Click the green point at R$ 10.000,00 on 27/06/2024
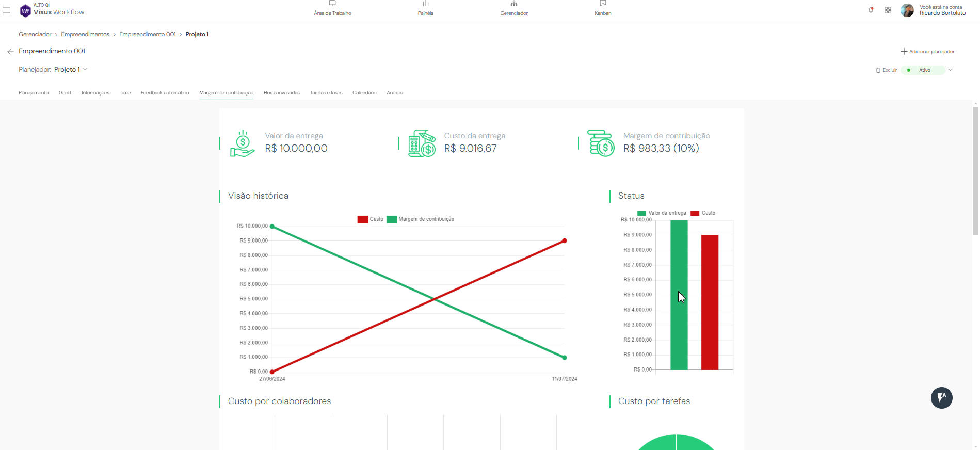The height and width of the screenshot is (450, 980). tap(272, 227)
